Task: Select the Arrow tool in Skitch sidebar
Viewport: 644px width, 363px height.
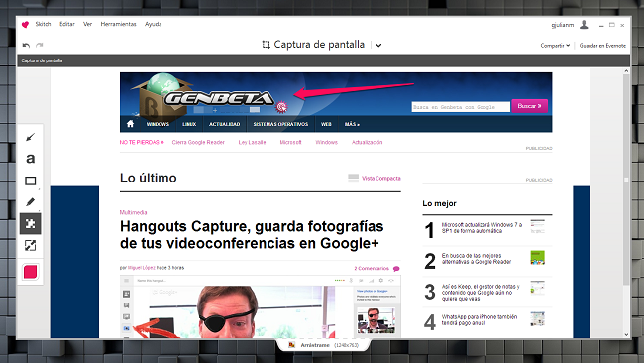Action: 30,137
